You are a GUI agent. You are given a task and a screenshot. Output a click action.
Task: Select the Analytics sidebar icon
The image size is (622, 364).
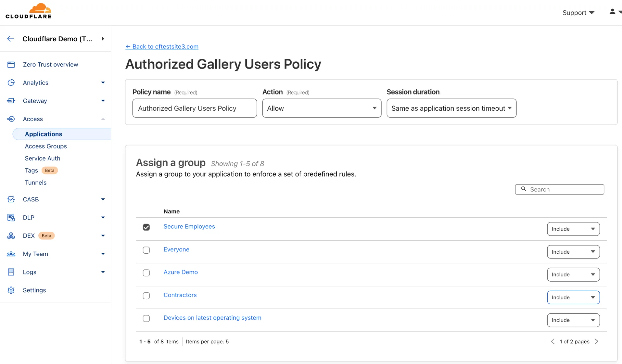[x=11, y=82]
